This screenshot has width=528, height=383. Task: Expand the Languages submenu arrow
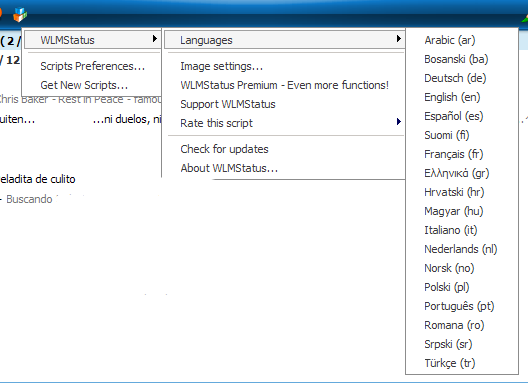pyautogui.click(x=399, y=39)
